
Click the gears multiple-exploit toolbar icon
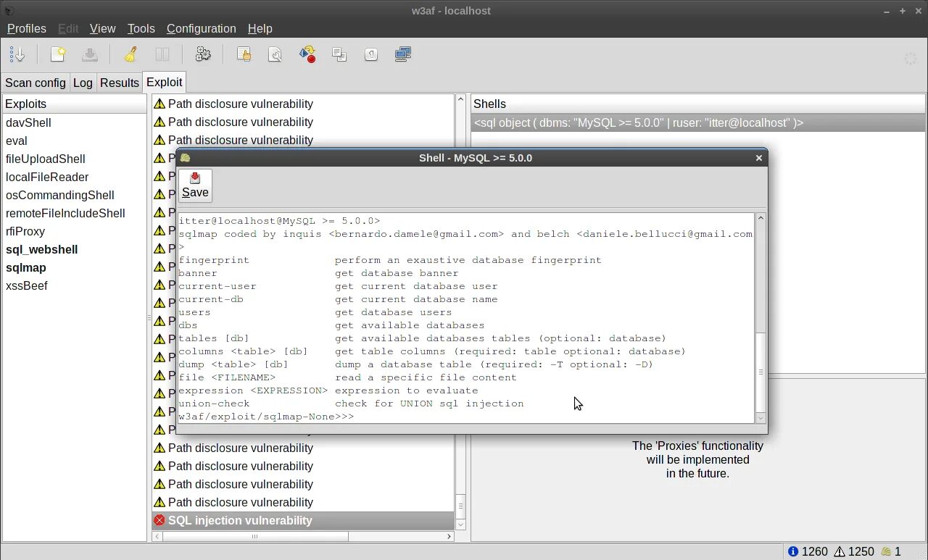click(203, 54)
